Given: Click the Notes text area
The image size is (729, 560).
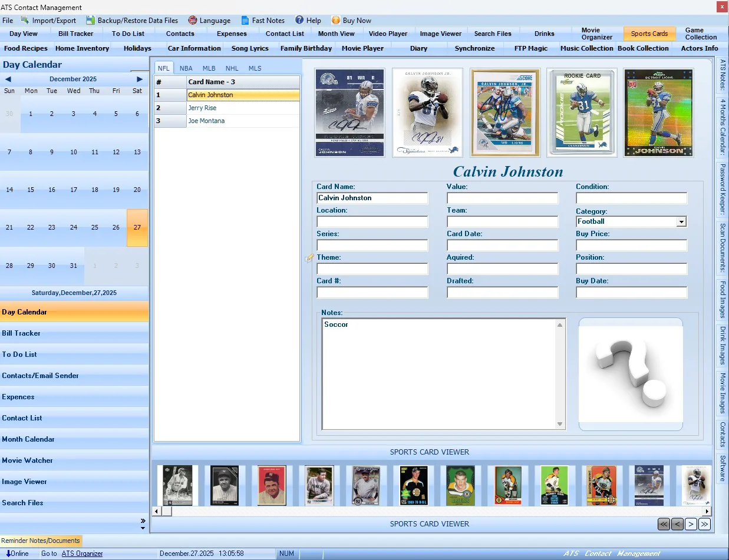Looking at the screenshot, I should click(439, 374).
